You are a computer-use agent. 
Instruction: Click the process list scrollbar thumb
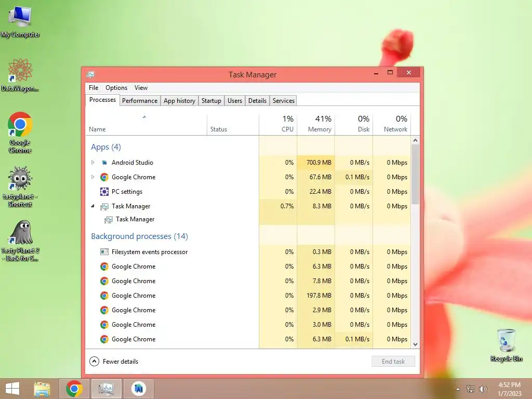tap(415, 174)
